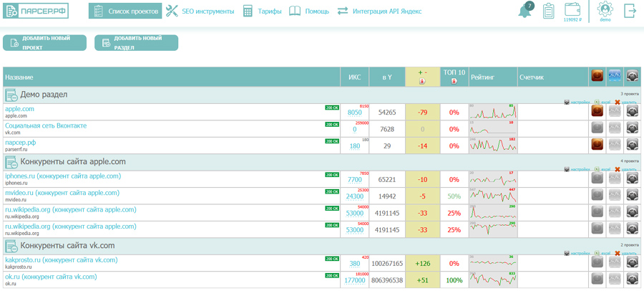The width and height of the screenshot is (644, 291).
Task: Open the gear settings icon for ok.ru
Action: pos(632,279)
